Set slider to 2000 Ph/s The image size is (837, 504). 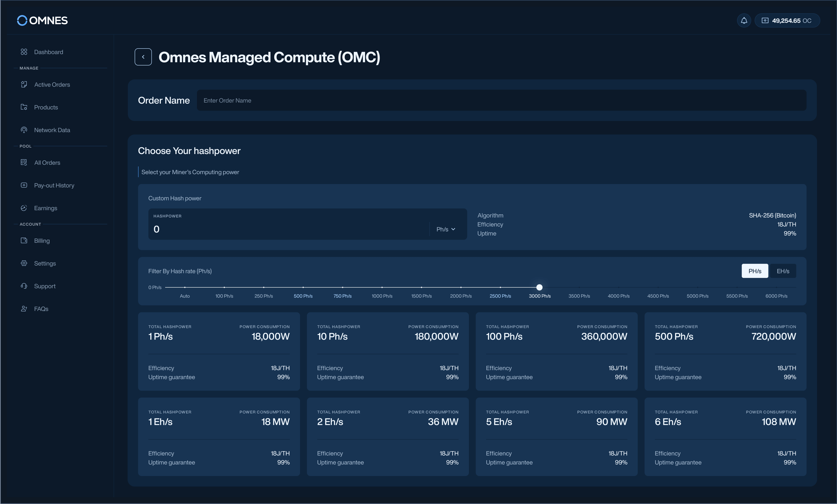coord(461,296)
